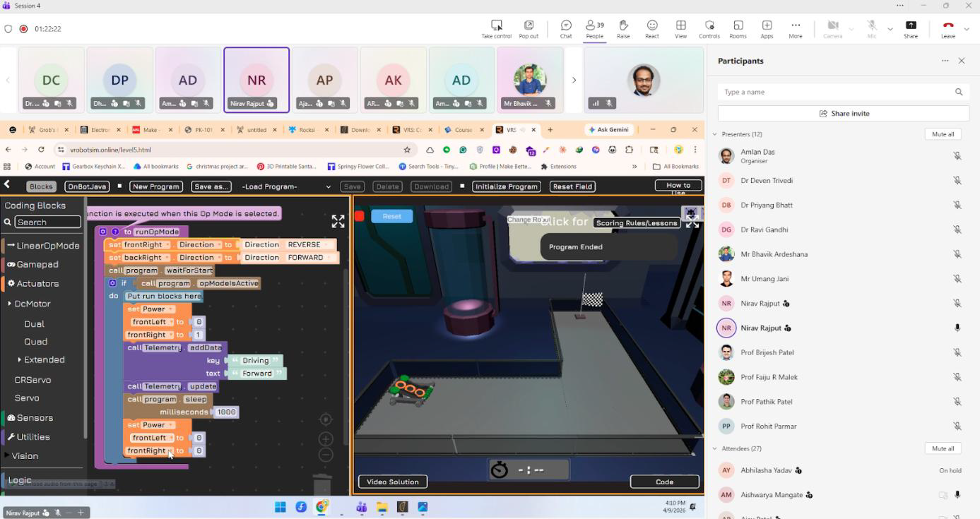Click the Initialize Program button
The height and width of the screenshot is (519, 980).
coord(507,186)
